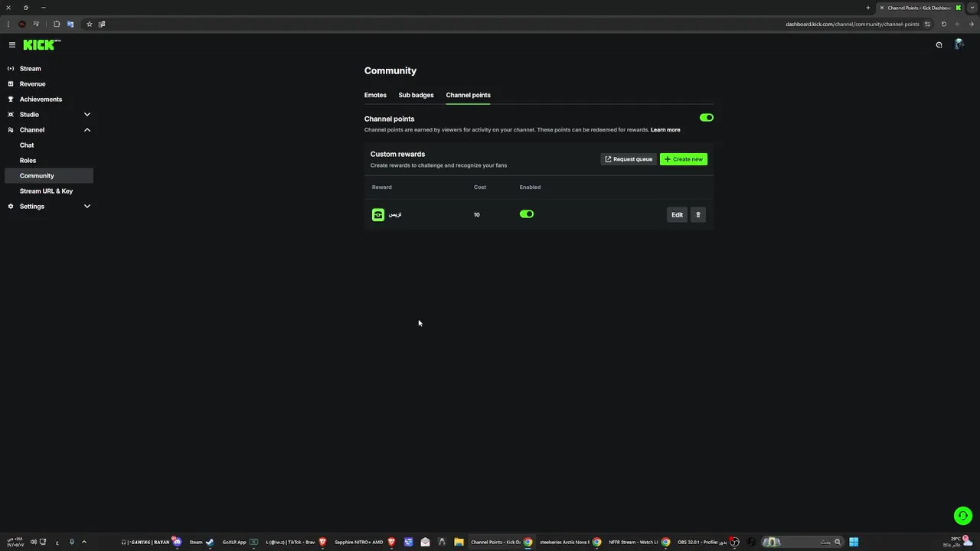
Task: Collapse the Channel section chevron
Action: click(87, 130)
